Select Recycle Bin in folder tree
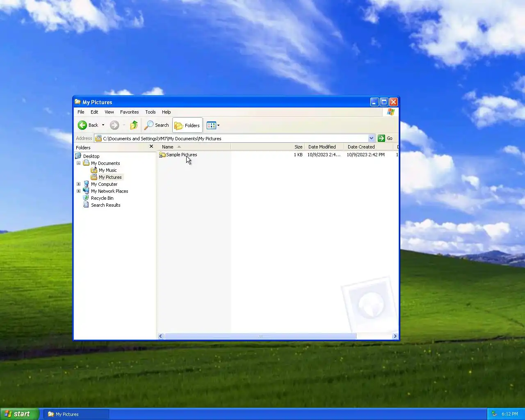The width and height of the screenshot is (525, 420). tap(102, 198)
